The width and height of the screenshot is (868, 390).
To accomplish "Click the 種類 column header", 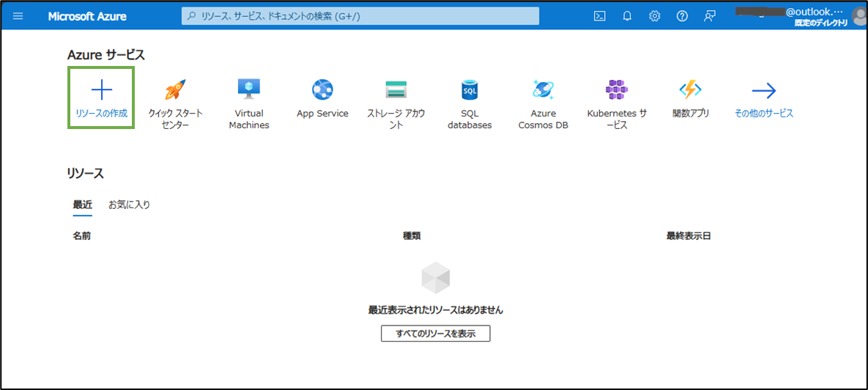I will (412, 236).
